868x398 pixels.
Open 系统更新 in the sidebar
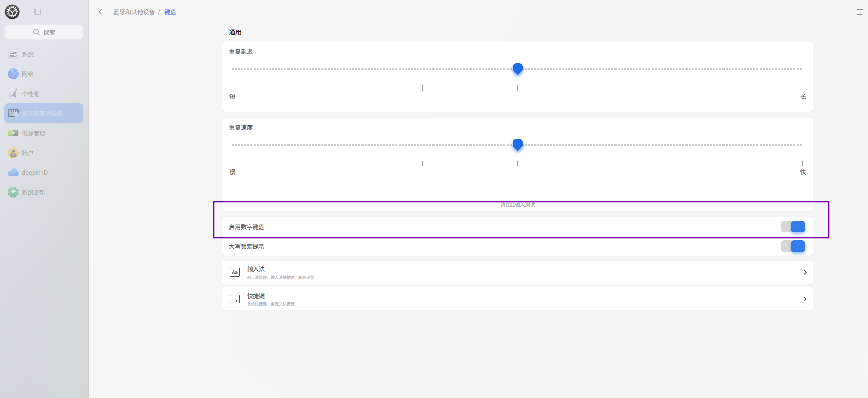(44, 192)
